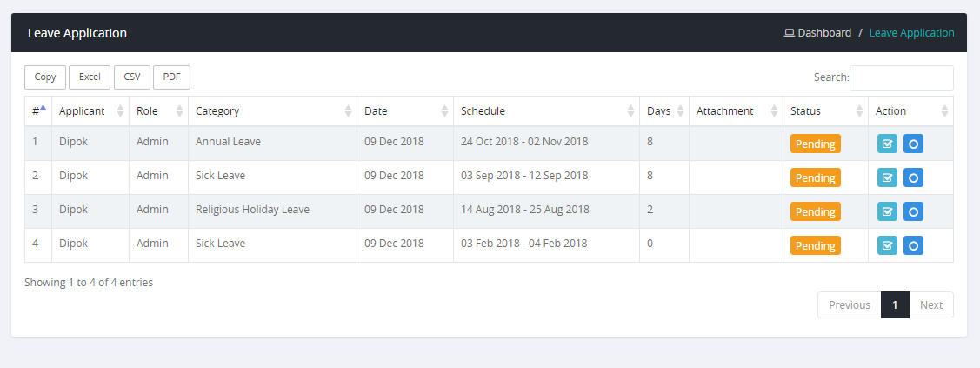Export table using the Excel button
Viewport: 980px width, 368px height.
coord(90,77)
